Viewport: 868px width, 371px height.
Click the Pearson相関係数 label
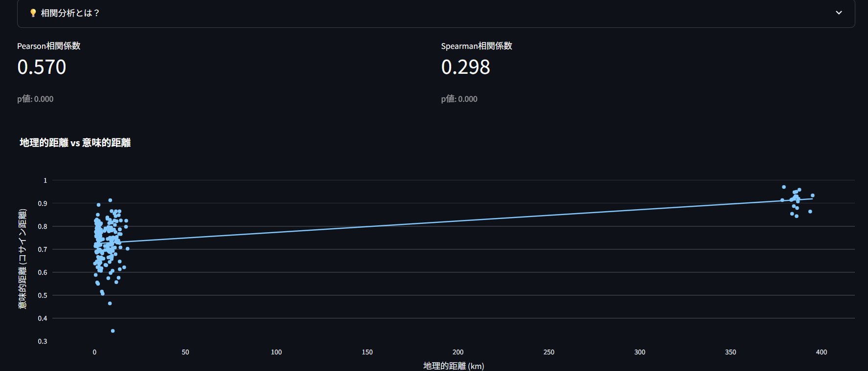point(49,46)
